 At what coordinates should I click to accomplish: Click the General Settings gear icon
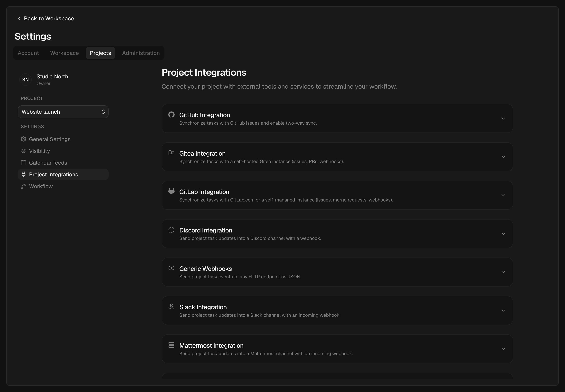pyautogui.click(x=23, y=139)
